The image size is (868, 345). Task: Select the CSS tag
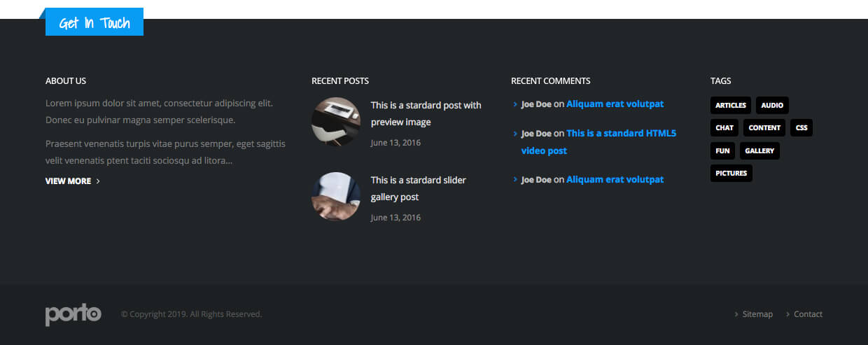[x=801, y=128]
